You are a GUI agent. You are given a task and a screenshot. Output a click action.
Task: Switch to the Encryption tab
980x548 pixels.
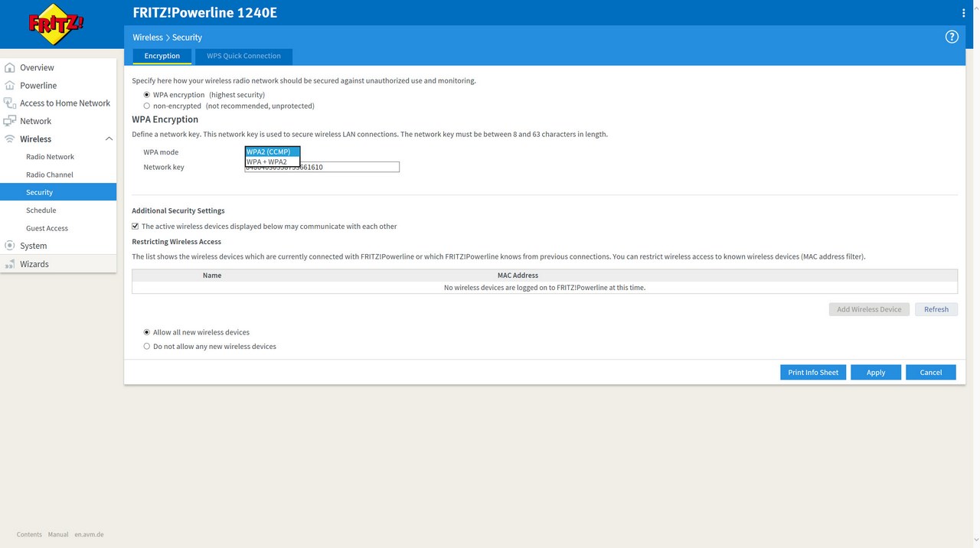click(162, 56)
